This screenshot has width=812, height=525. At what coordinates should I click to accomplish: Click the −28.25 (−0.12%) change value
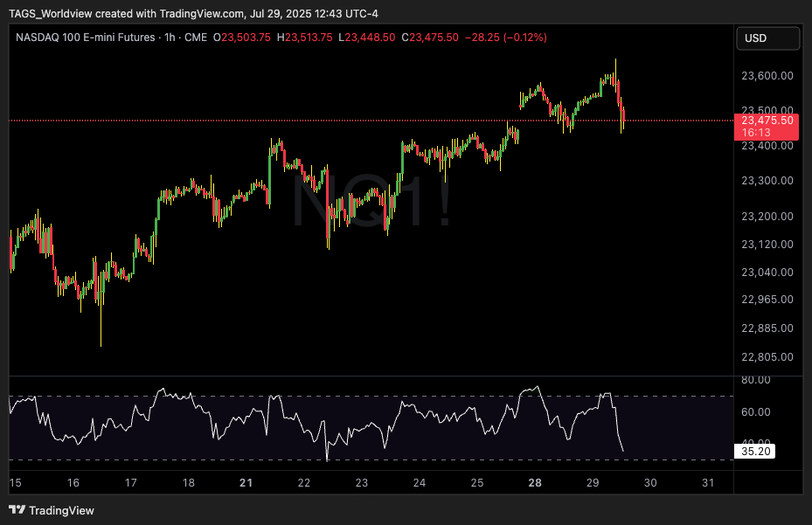[x=505, y=38]
